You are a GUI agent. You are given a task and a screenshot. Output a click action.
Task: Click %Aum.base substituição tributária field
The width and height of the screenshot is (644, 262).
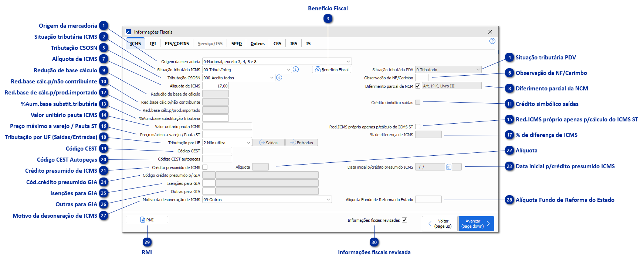[x=216, y=118]
